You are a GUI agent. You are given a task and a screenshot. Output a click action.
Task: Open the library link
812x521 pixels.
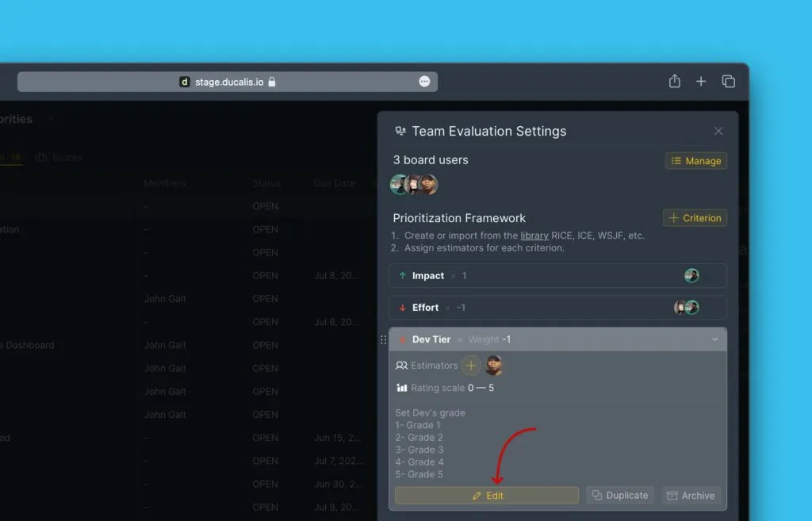click(534, 236)
